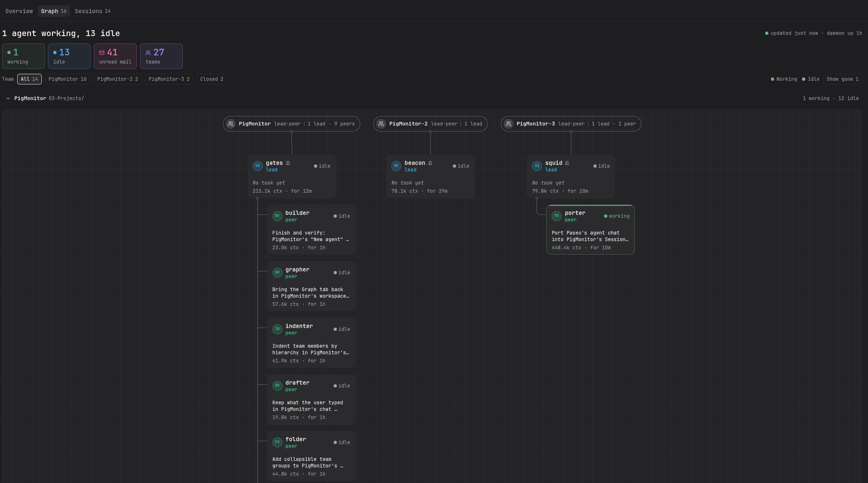
Task: Filter by PigMonitor 10 team
Action: coord(68,79)
